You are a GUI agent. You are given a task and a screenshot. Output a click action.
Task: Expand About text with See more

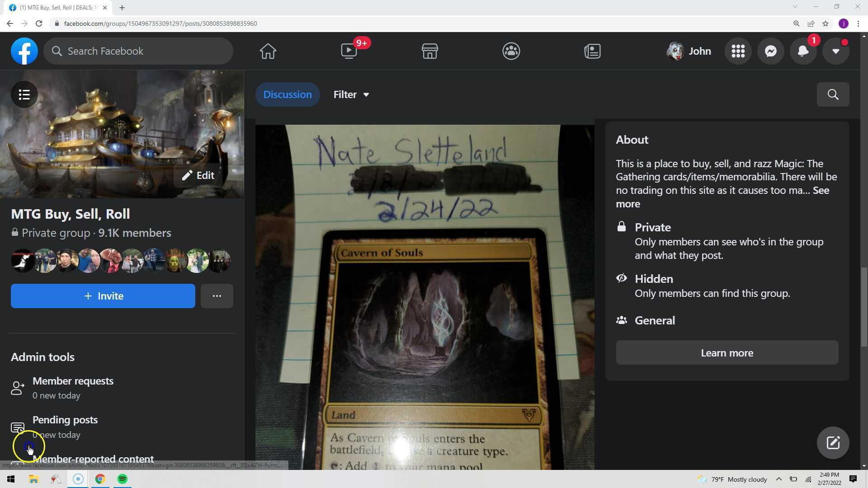click(821, 190)
